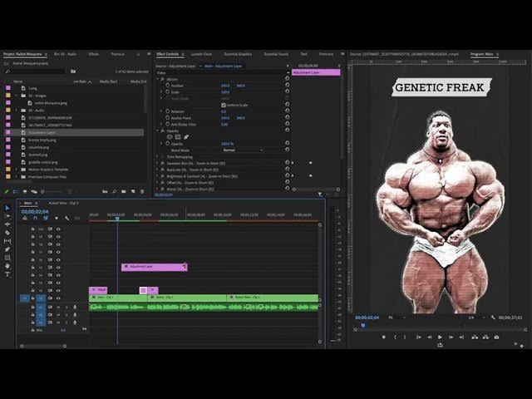Switch to Essential Graphics tab
This screenshot has height=399, width=532.
pos(238,54)
